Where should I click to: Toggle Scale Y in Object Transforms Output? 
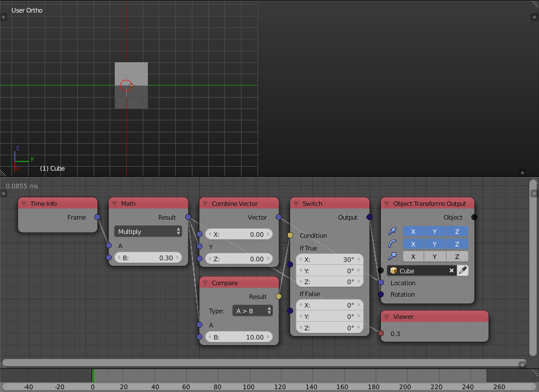pyautogui.click(x=435, y=257)
